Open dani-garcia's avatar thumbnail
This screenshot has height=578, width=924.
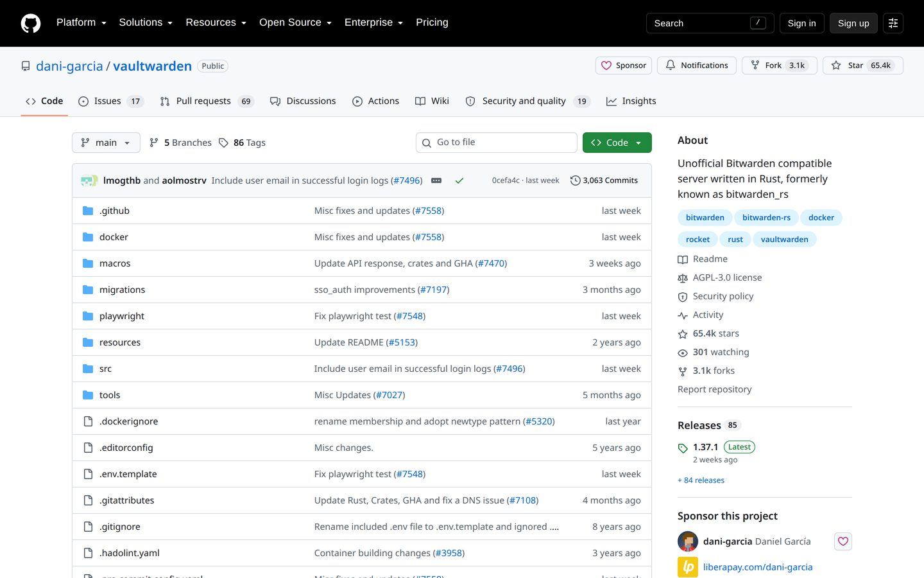688,541
